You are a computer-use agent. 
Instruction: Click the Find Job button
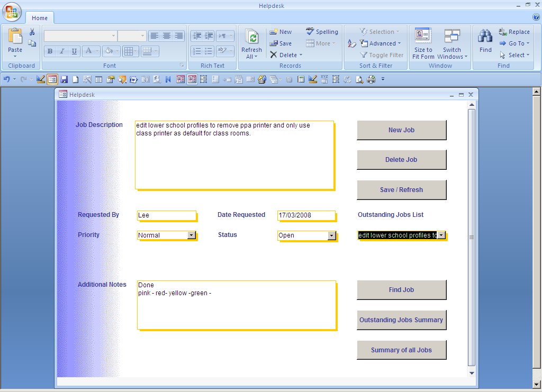tap(401, 290)
